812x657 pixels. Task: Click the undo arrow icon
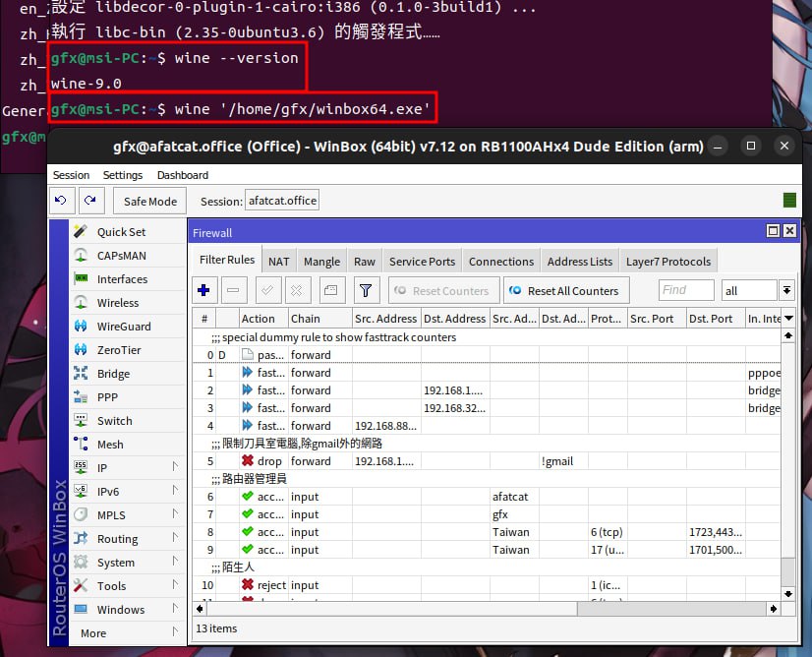(60, 201)
